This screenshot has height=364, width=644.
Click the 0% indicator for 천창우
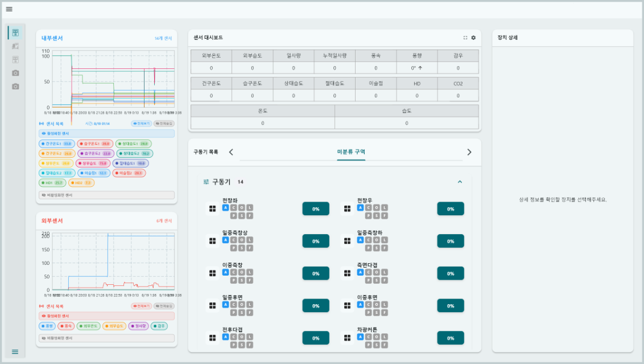pos(450,209)
